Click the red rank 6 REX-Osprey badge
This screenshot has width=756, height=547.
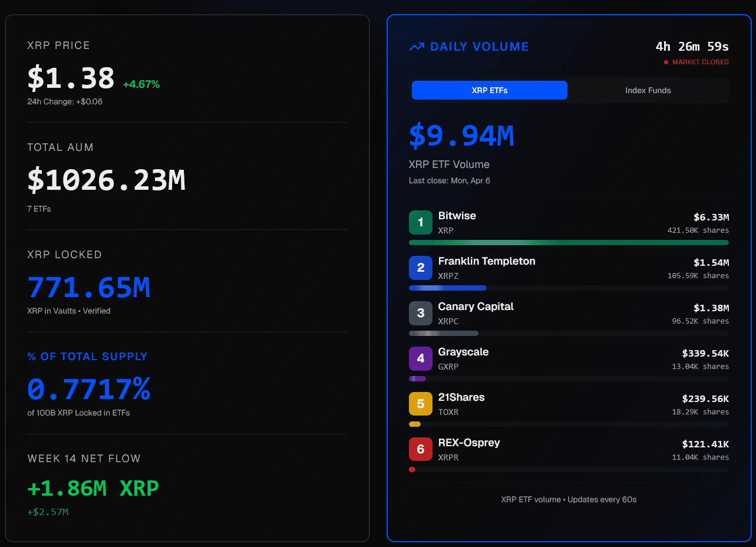tap(421, 449)
